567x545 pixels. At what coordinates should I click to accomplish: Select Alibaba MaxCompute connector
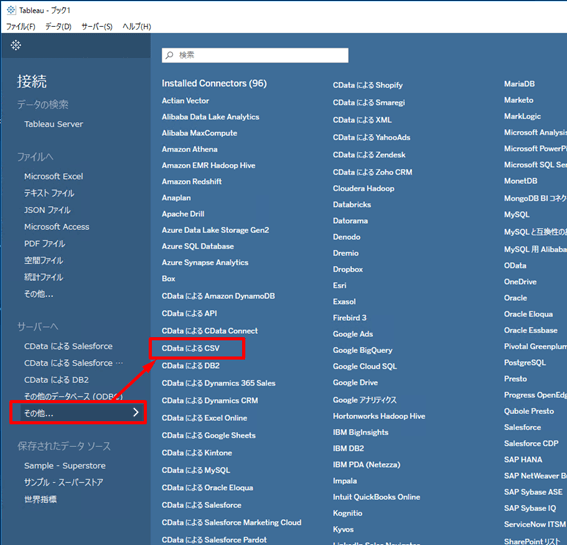[199, 133]
